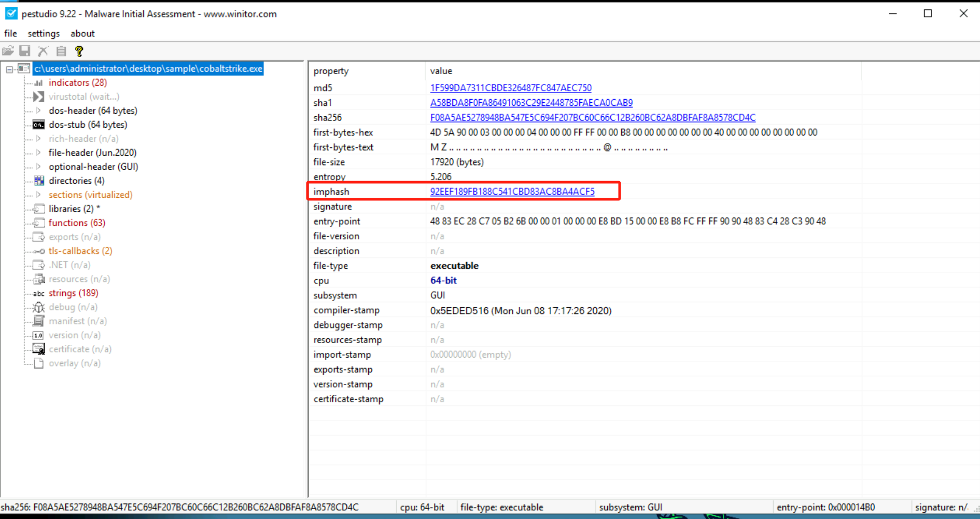Collapse the cobaltstrike.exe root tree node
The height and width of the screenshot is (519, 980).
coord(9,69)
